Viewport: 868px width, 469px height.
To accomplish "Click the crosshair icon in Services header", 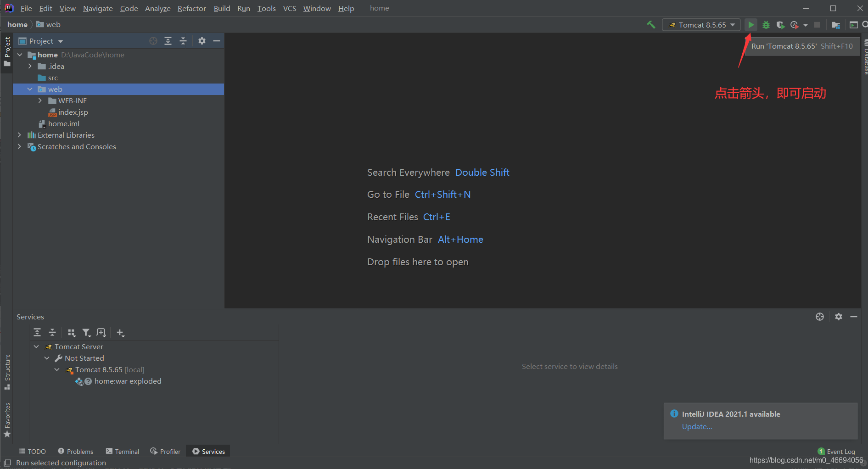I will click(x=820, y=317).
